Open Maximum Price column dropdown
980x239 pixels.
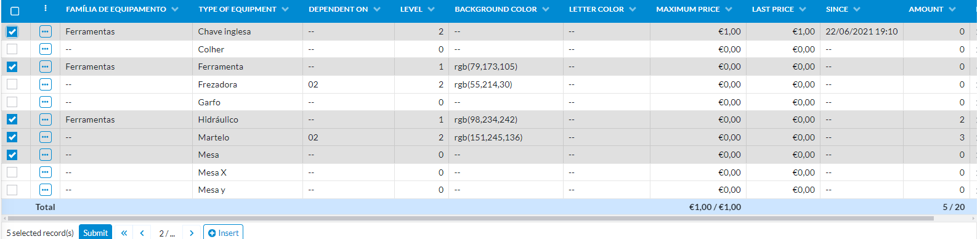729,9
